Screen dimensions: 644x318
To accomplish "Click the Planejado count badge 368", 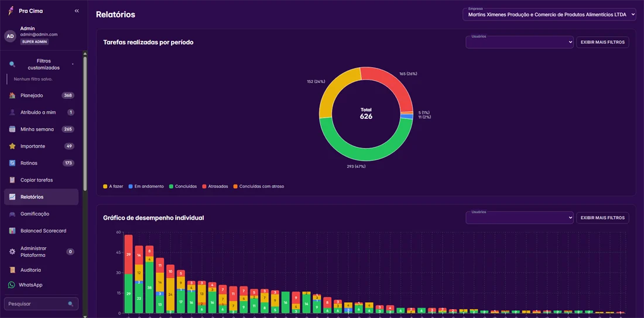I will pyautogui.click(x=68, y=95).
